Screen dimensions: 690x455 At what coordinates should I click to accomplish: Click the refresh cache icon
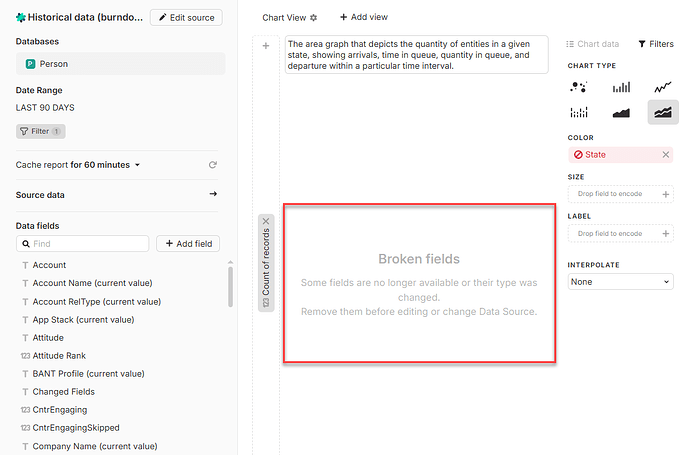pos(213,165)
